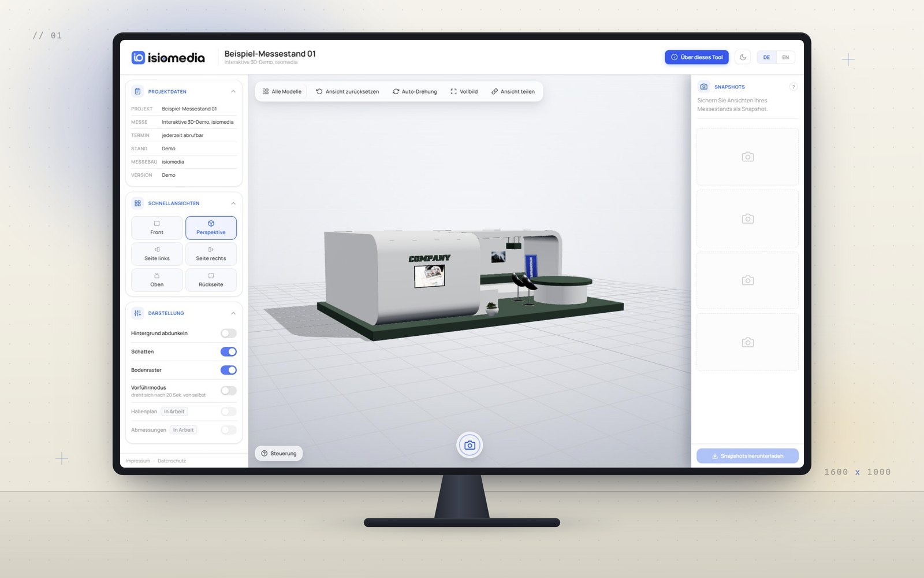Click 'jederzeit abrufbar' Termin value

pyautogui.click(x=182, y=135)
